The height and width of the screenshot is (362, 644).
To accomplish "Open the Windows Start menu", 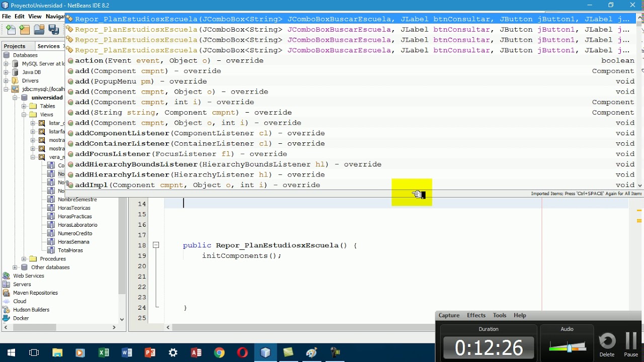I will (11, 352).
